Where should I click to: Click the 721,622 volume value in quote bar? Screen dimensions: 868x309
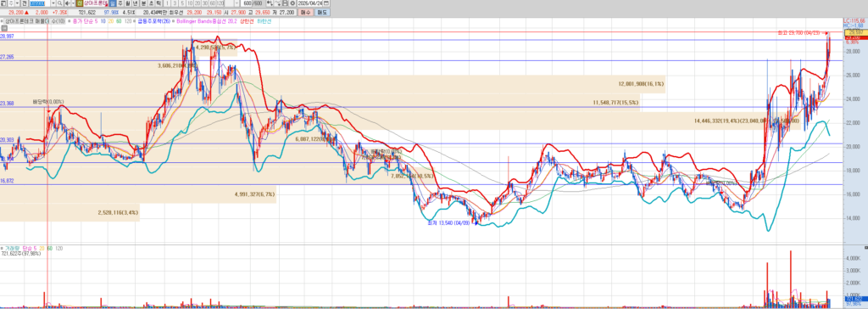87,12
